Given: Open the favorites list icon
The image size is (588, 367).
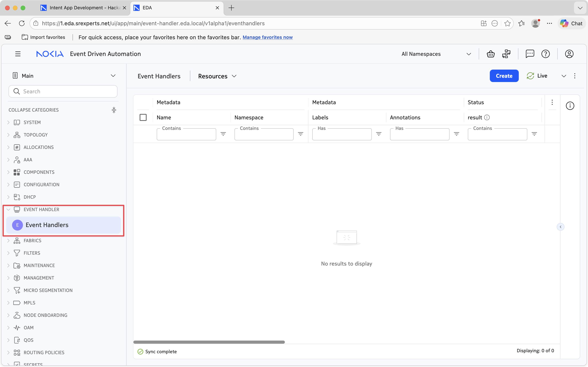Looking at the screenshot, I should coord(521,23).
